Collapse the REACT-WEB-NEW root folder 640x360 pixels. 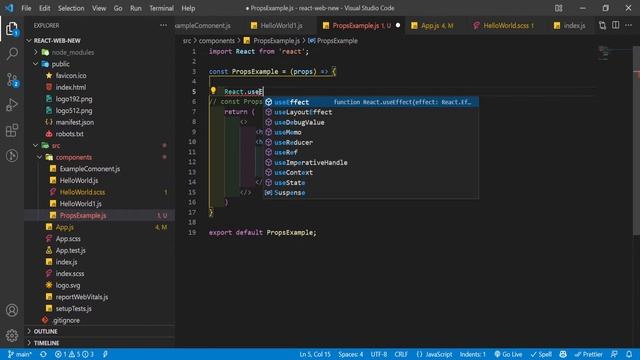(57, 40)
